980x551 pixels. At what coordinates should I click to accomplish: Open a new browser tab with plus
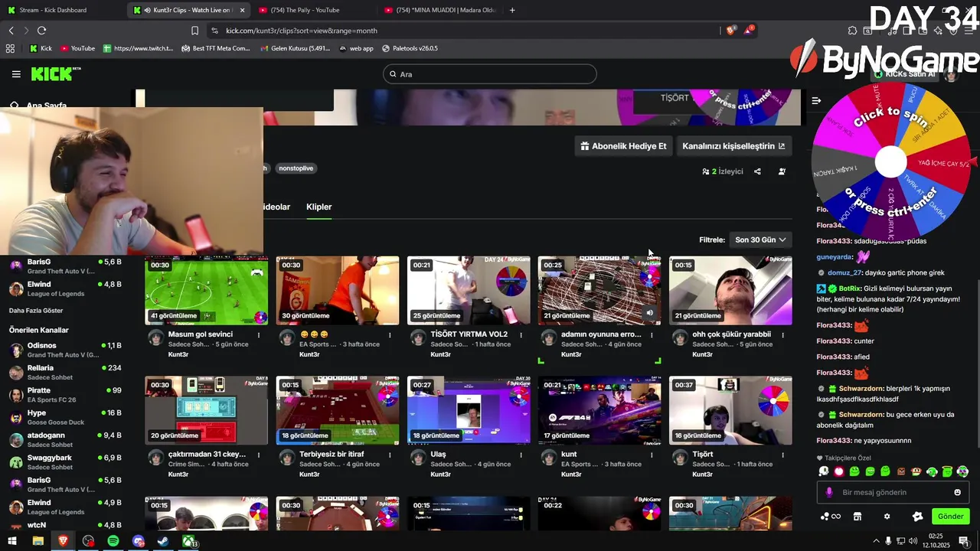[512, 10]
